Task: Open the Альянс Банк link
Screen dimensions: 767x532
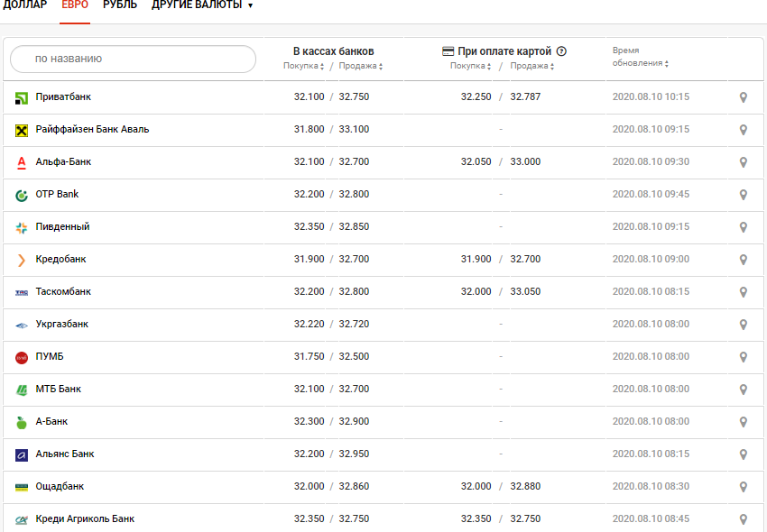Action: (65, 454)
